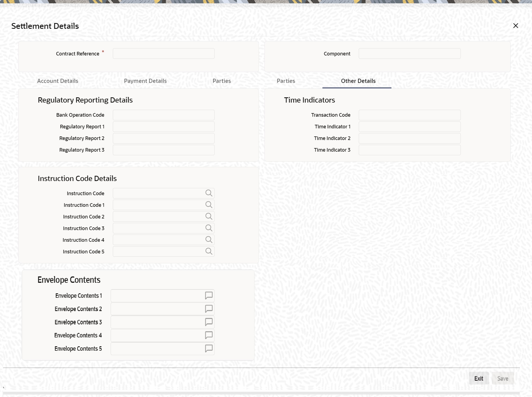
Task: Expand Envelope Contents 3 via its note icon
Action: (209, 322)
